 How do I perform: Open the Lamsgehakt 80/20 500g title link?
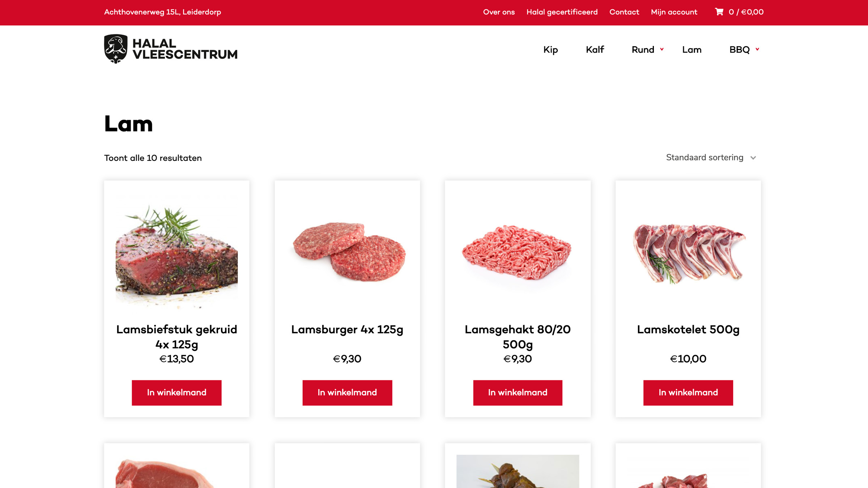518,337
